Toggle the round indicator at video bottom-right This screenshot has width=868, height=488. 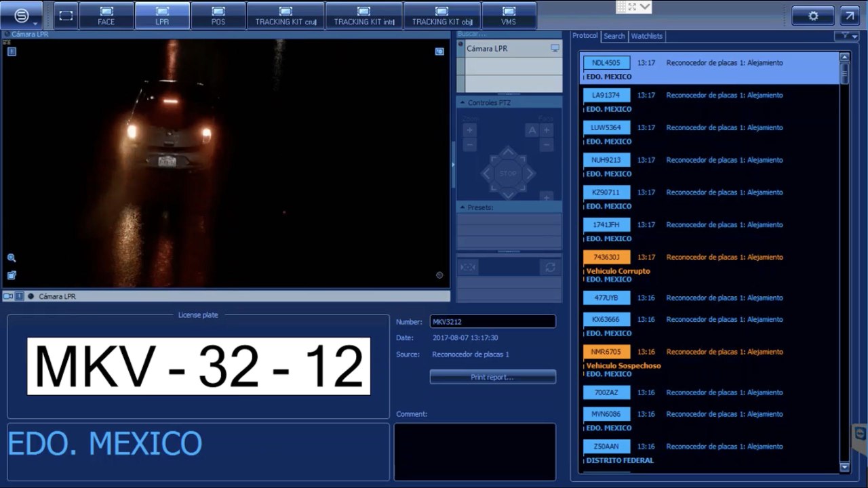click(x=439, y=275)
